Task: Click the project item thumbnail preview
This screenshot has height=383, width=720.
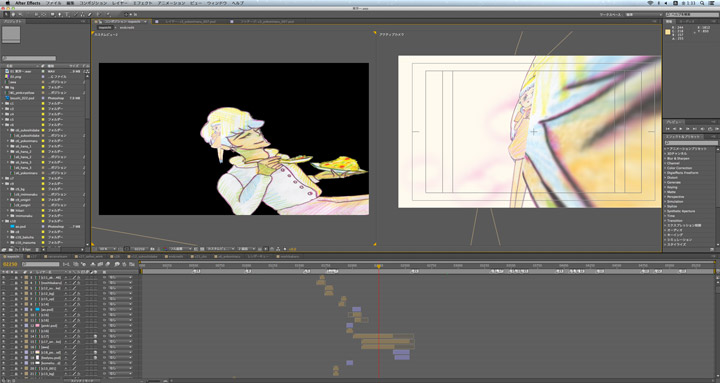Action: (11, 35)
